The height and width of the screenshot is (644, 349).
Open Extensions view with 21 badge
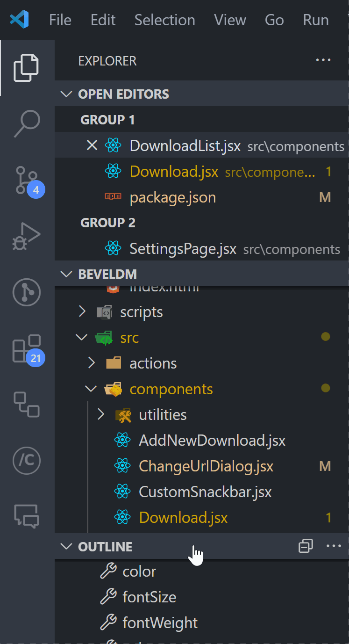click(x=27, y=349)
